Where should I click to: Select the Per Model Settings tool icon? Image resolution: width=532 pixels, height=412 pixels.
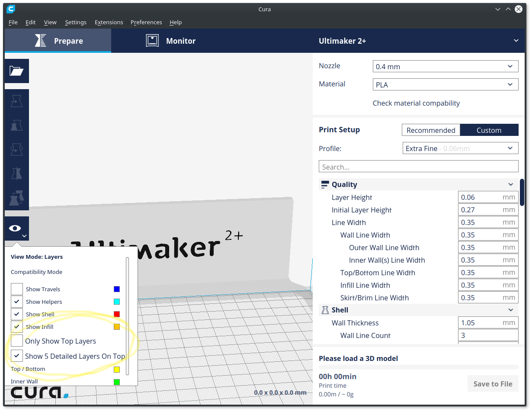click(x=17, y=198)
